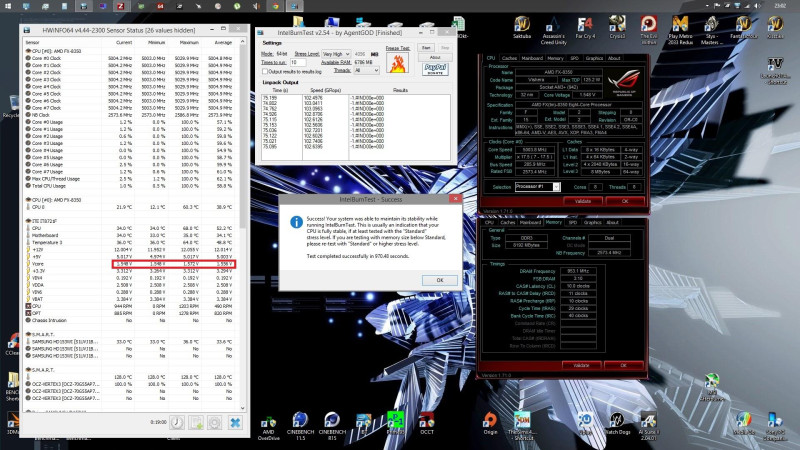Open the CINEBENCH 11.5 desktop icon
This screenshot has height=450, width=800.
(300, 427)
